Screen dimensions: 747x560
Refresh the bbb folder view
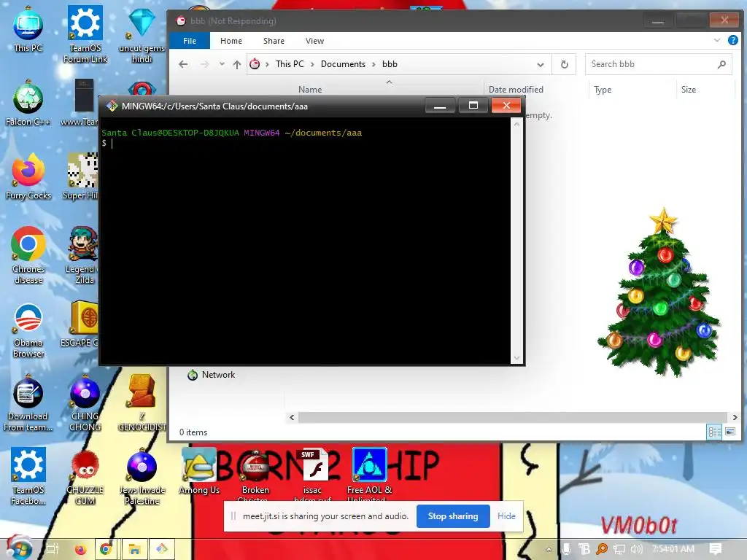(x=564, y=64)
